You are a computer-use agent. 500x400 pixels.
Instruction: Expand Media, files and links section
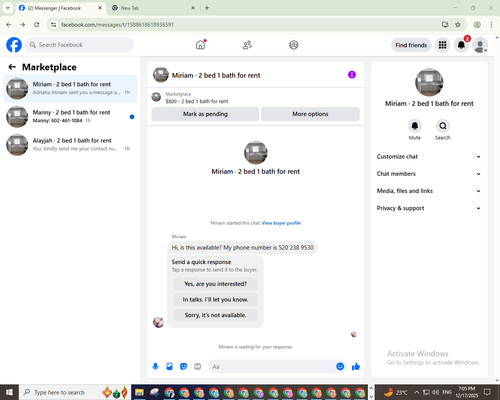[x=429, y=191]
